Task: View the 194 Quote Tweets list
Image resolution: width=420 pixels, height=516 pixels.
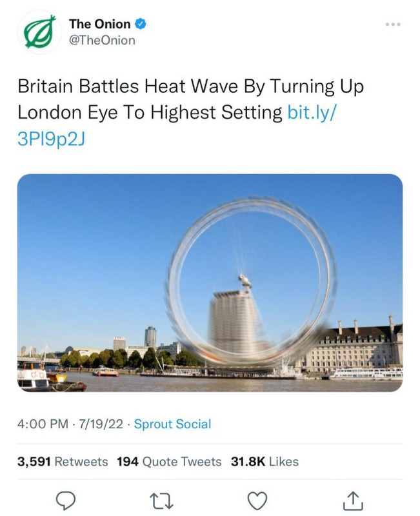Action: tap(169, 461)
